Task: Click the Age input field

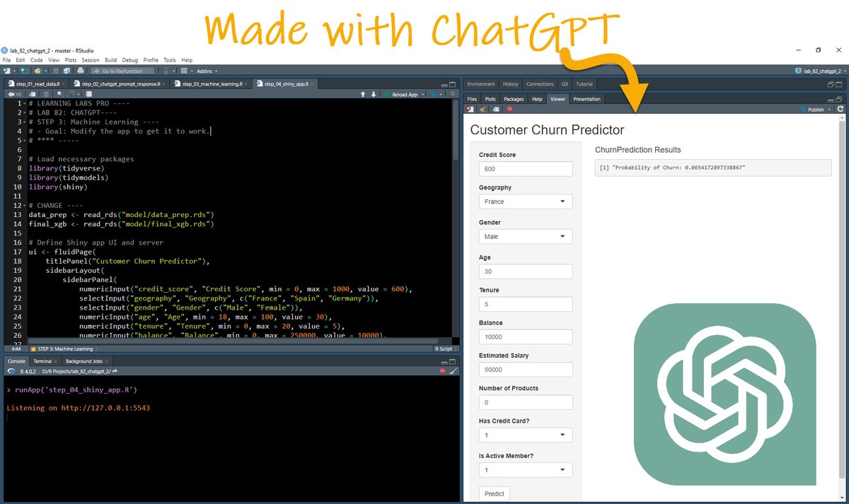Action: pyautogui.click(x=525, y=271)
